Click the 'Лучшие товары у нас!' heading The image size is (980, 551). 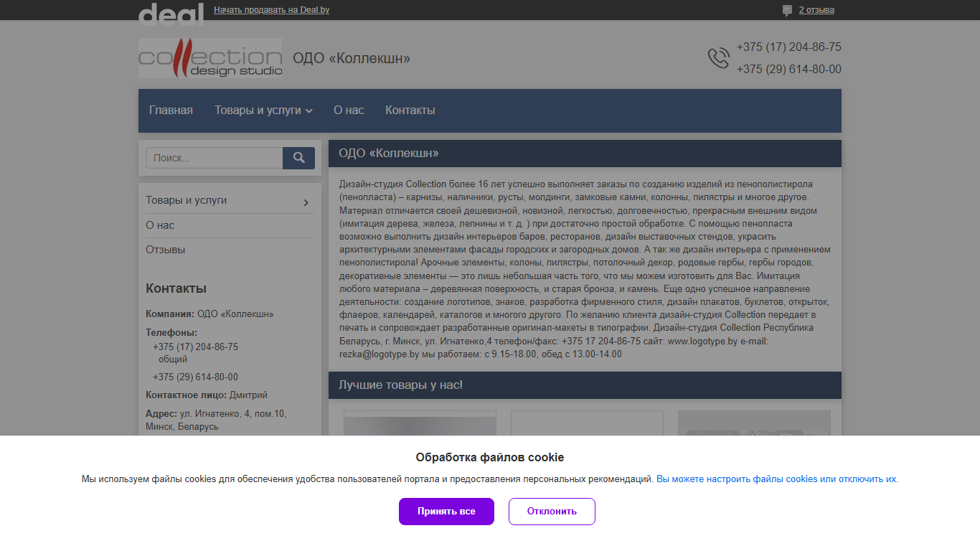[x=400, y=385]
